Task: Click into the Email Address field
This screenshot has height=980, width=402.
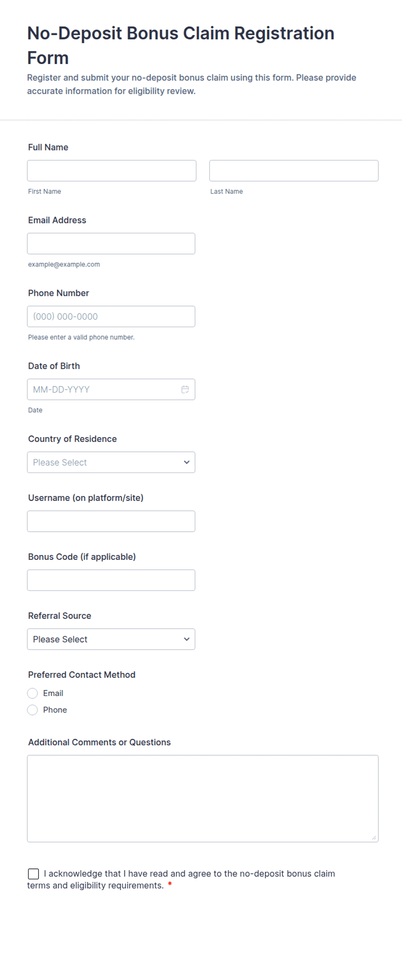Action: point(111,243)
